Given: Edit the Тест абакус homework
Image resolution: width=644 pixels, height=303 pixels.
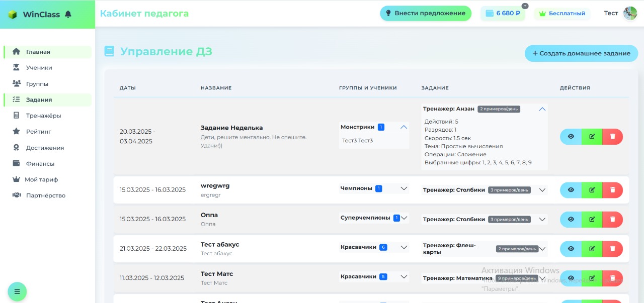Looking at the screenshot, I should click(592, 249).
